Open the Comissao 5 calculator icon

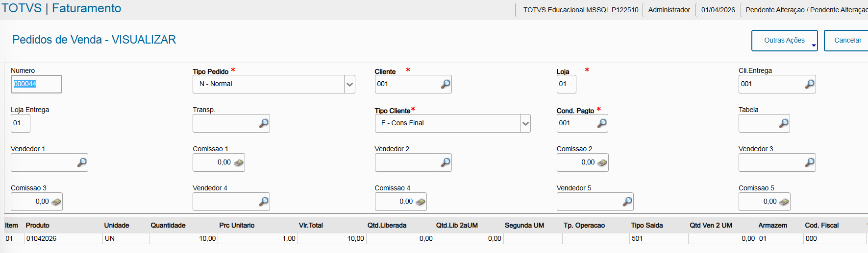click(784, 202)
